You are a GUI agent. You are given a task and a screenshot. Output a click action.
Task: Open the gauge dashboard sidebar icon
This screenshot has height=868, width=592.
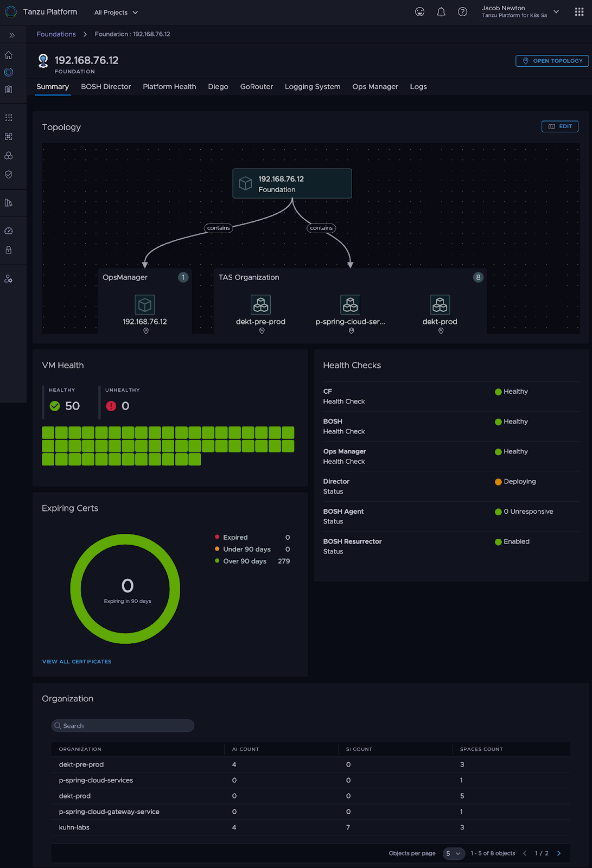tap(9, 231)
